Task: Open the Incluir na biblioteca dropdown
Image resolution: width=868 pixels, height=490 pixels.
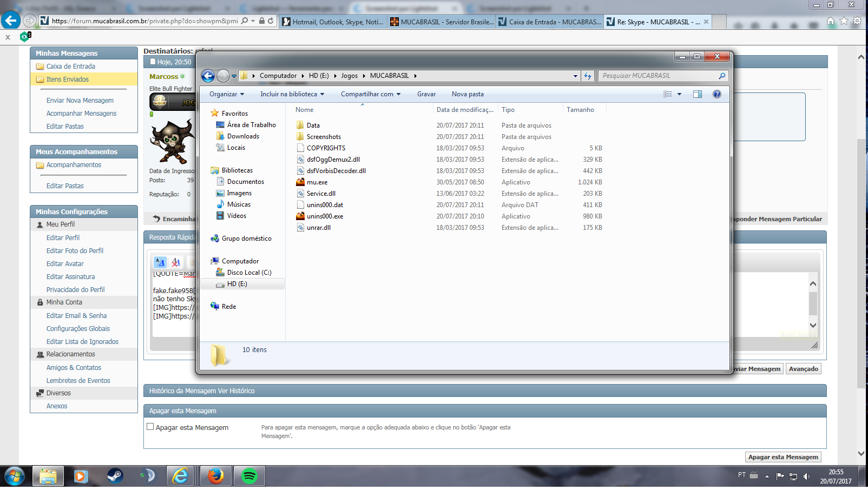Action: coord(292,94)
